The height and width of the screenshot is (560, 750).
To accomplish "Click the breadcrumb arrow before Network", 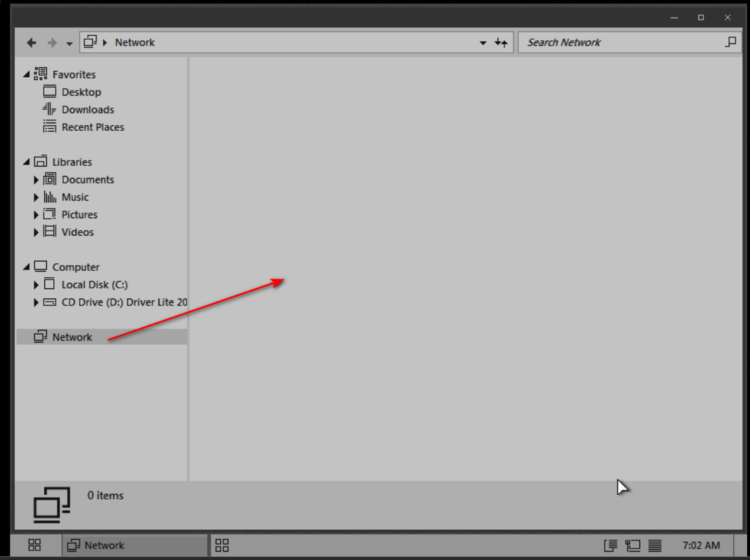I will point(105,43).
